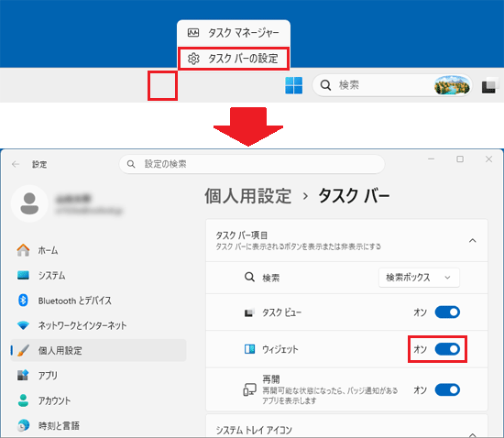This screenshot has width=504, height=438.
Task: Open アカウント in Settings sidebar
Action: tap(98, 400)
